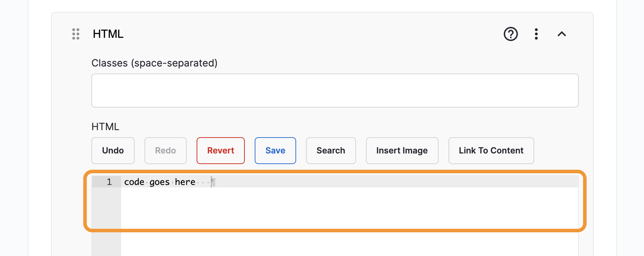Click the "code goes here" text line
The height and width of the screenshot is (256, 644).
click(160, 182)
